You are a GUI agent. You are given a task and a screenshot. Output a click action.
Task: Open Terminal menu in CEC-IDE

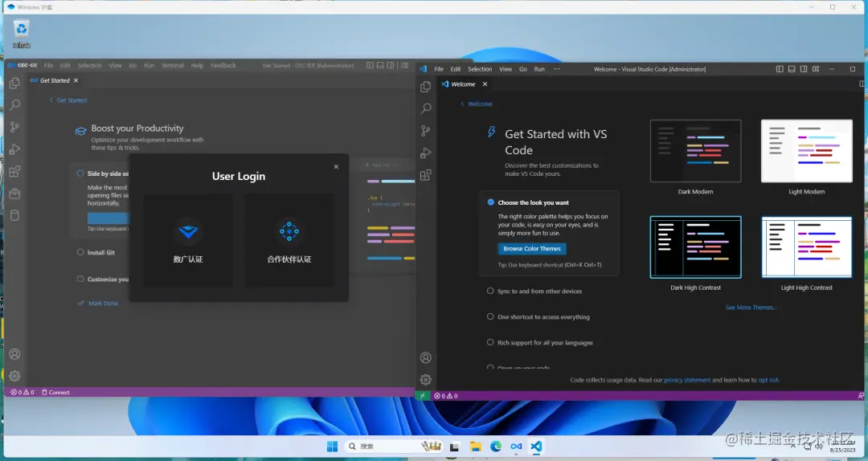(x=173, y=65)
